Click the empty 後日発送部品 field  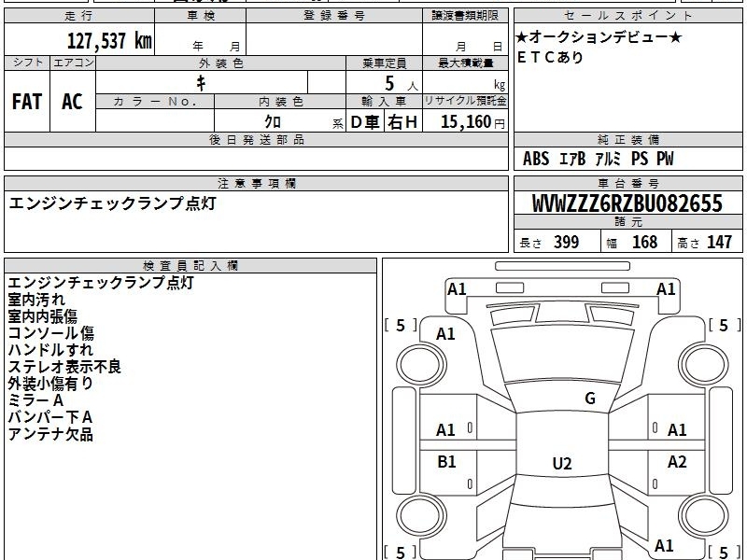(x=256, y=158)
